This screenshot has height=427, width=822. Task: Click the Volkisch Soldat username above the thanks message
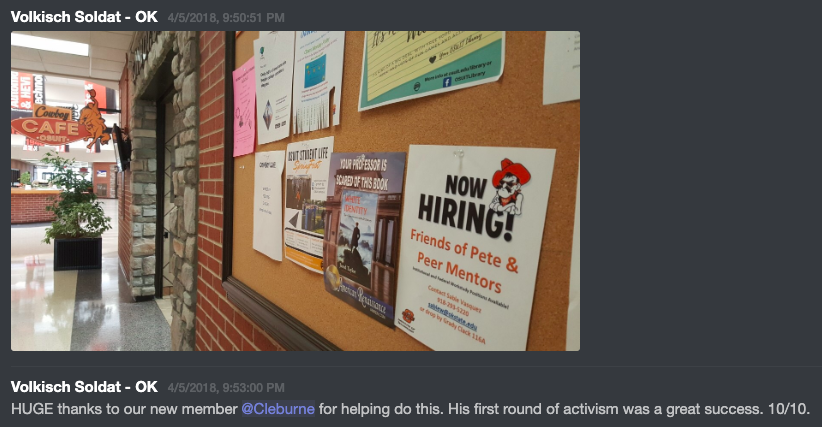[x=84, y=387]
